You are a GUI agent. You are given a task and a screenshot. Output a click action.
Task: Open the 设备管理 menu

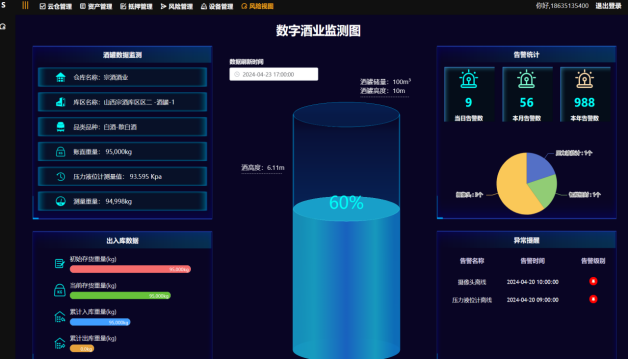[x=217, y=6]
